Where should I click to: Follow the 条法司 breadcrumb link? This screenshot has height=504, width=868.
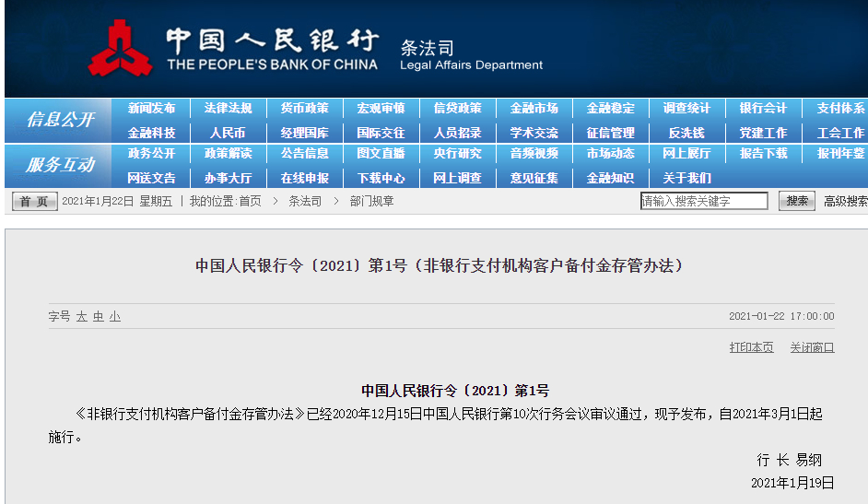[305, 202]
